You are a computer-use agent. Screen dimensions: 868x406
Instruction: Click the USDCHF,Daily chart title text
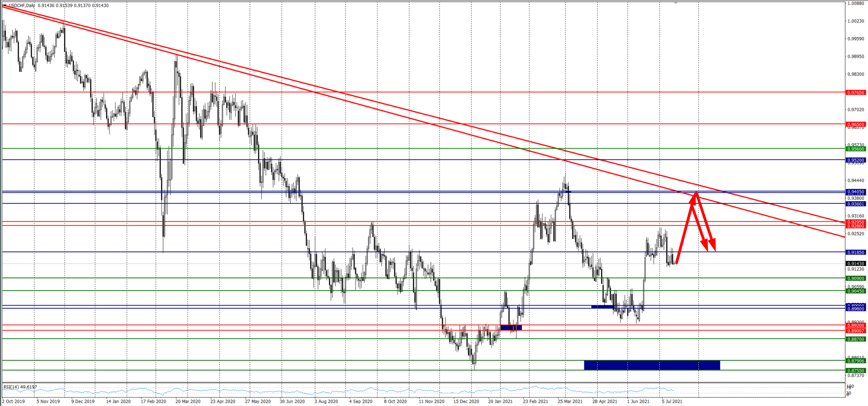click(22, 5)
